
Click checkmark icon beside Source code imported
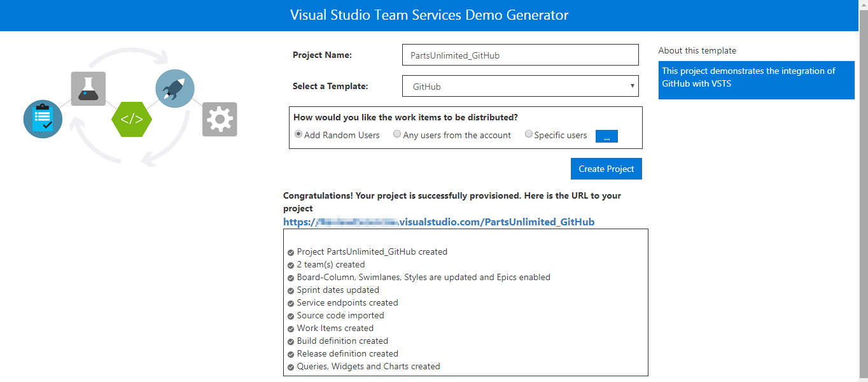coord(291,316)
